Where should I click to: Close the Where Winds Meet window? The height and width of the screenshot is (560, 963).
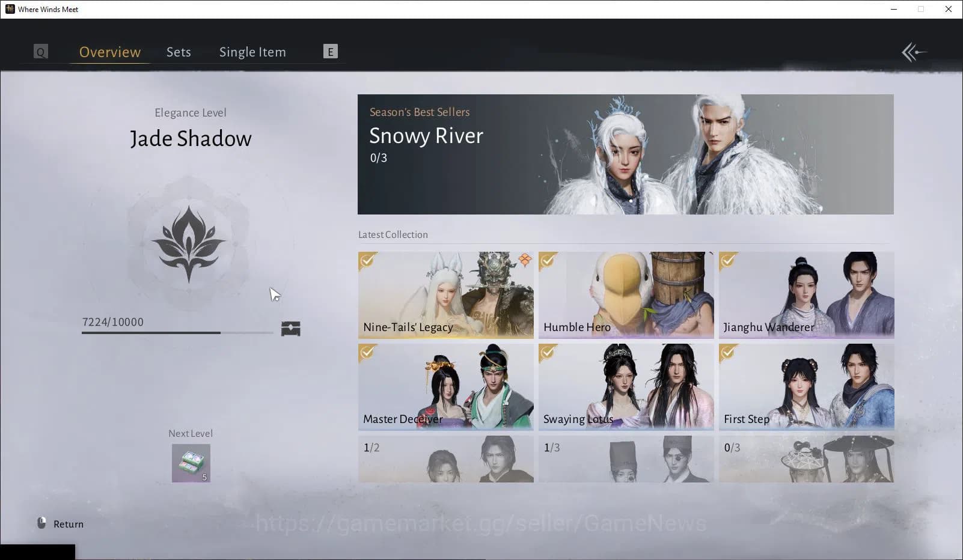pos(949,9)
